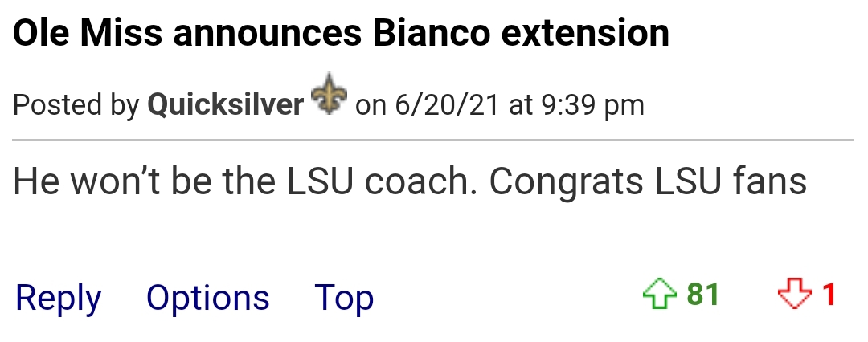Viewport: 868px width, 342px height.
Task: Downvote the post with the red arrow
Action: (794, 294)
